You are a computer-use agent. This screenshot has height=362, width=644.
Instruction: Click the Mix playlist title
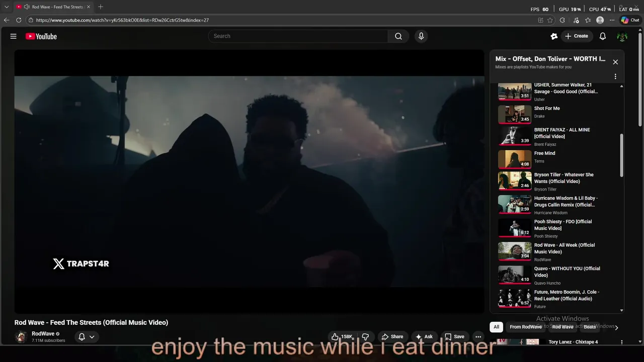point(550,59)
